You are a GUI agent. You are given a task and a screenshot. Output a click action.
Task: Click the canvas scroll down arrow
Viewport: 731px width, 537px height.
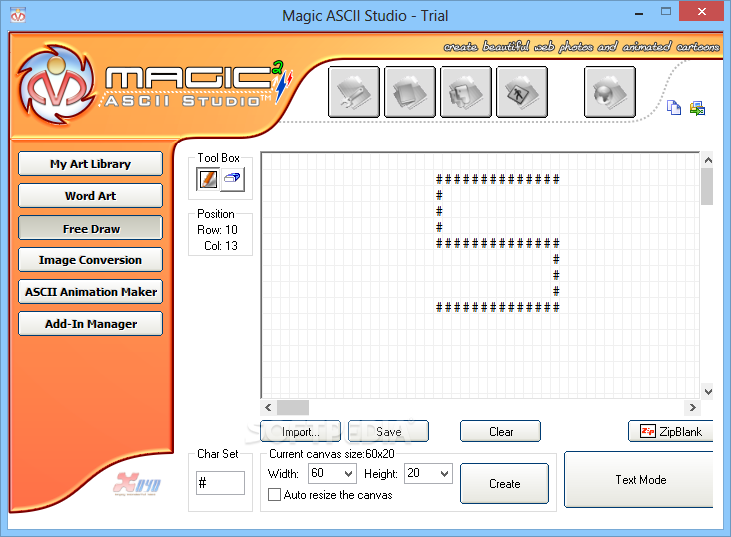click(x=708, y=392)
